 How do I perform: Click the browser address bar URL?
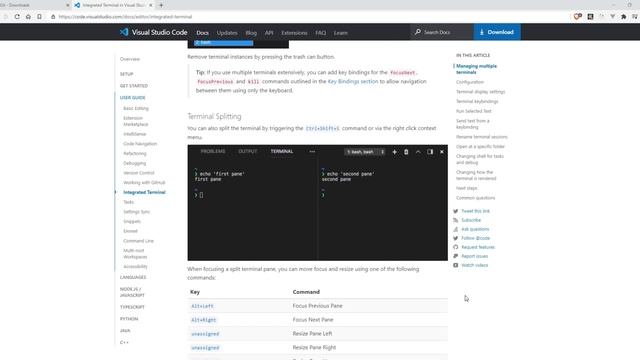click(x=125, y=17)
